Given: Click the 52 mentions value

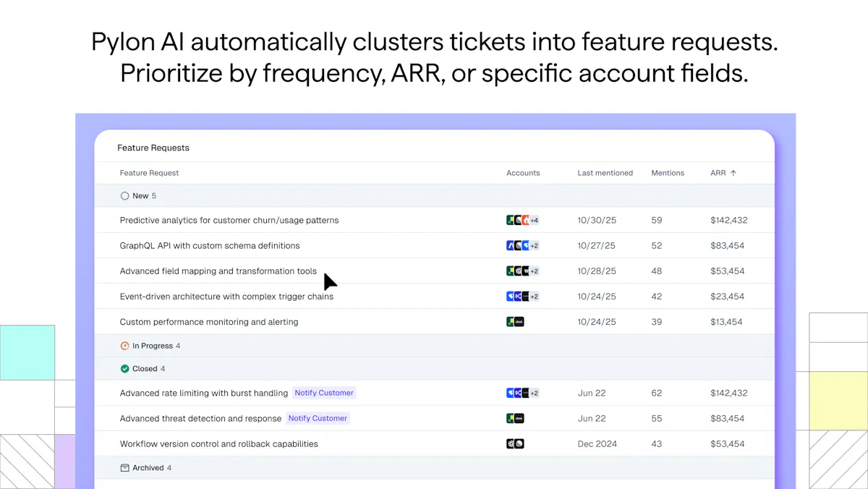Looking at the screenshot, I should (657, 245).
